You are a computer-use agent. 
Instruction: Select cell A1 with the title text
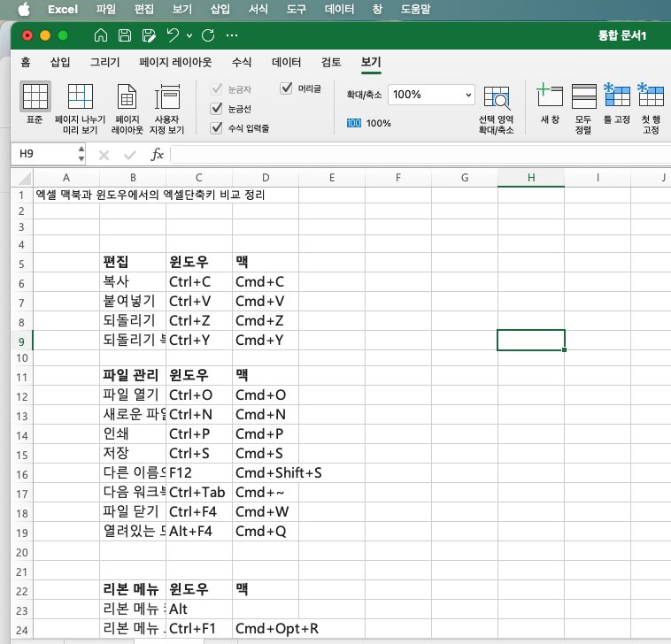[x=66, y=195]
